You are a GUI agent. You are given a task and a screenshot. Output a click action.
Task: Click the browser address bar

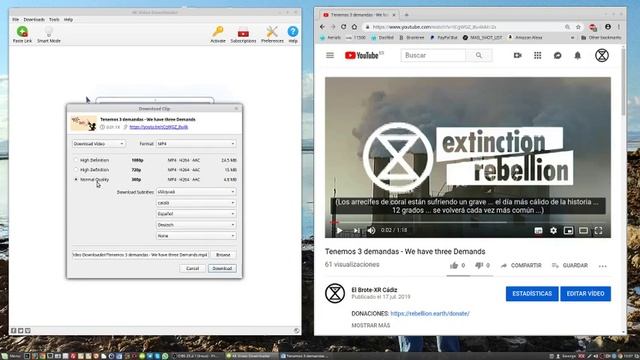click(465, 27)
